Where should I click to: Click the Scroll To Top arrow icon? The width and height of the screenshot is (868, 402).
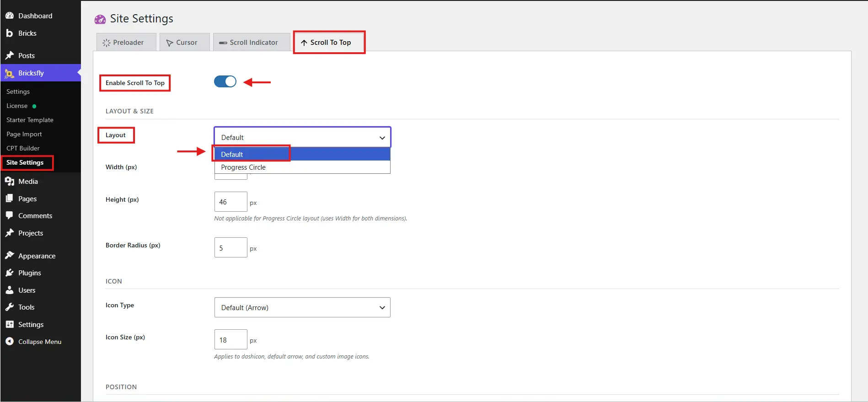click(x=304, y=43)
